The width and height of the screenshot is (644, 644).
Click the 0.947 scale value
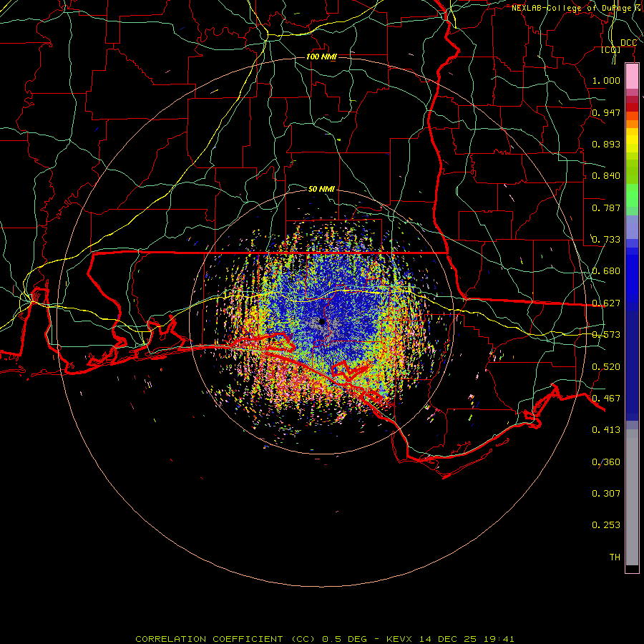[x=606, y=112]
